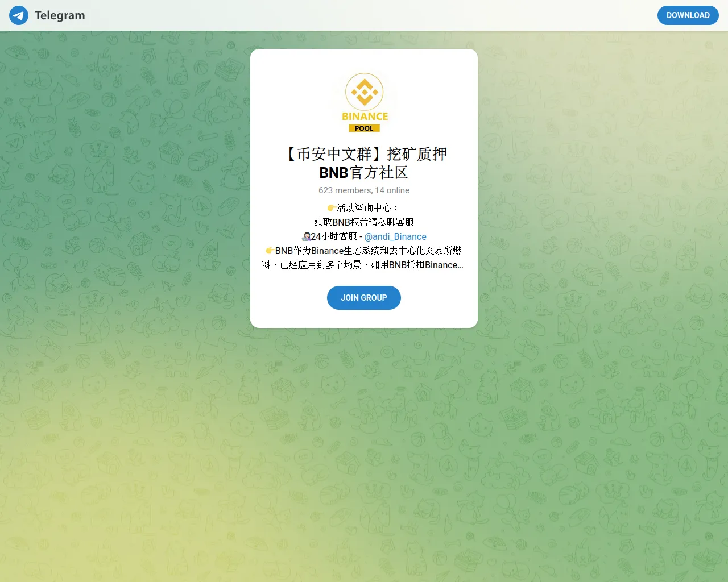Screen dimensions: 728x582
Task: Click the truncated line ending 如用BNB抵扣Binance…
Action: tap(362, 265)
